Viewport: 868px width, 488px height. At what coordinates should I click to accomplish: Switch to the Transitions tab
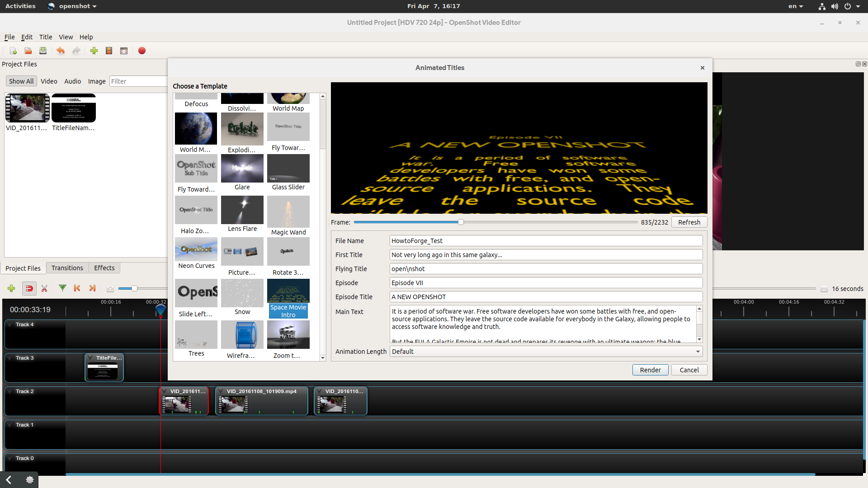pos(67,268)
